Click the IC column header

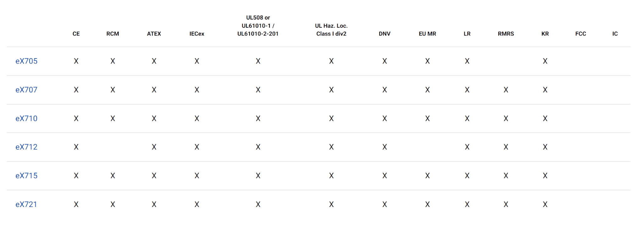coord(615,34)
